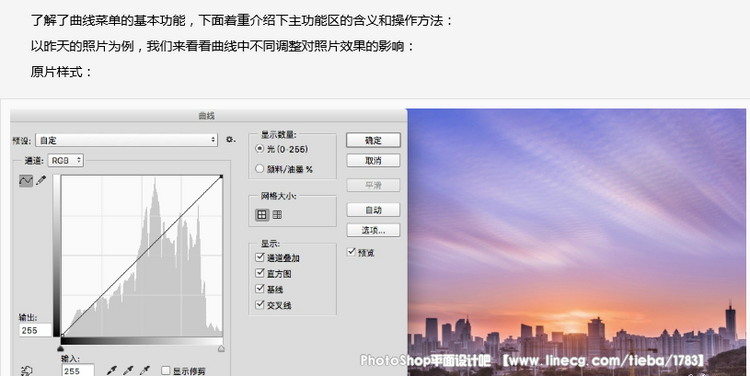Screen dimensions: 750x376
Task: Open the 预设 preset dropdown
Action: 126,140
